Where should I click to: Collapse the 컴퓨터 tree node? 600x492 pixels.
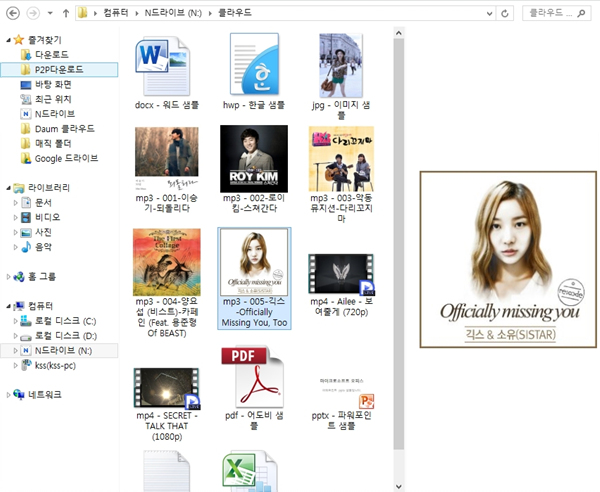coord(8,306)
